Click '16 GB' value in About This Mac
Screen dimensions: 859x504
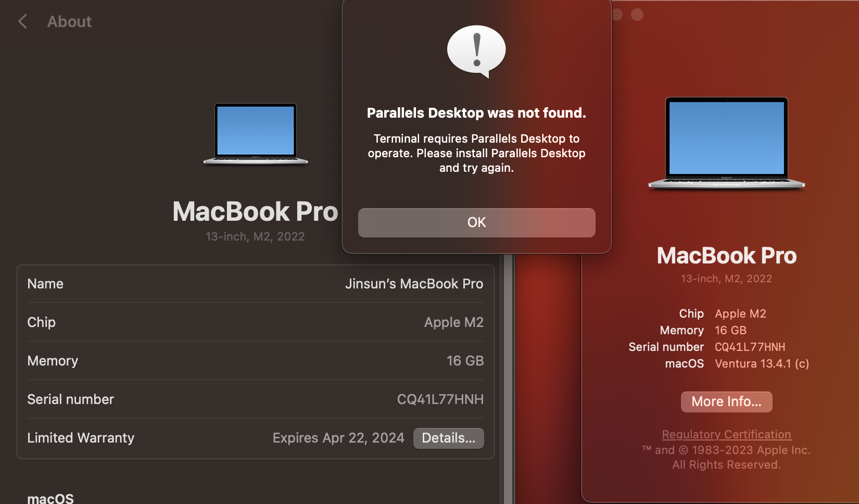point(730,330)
